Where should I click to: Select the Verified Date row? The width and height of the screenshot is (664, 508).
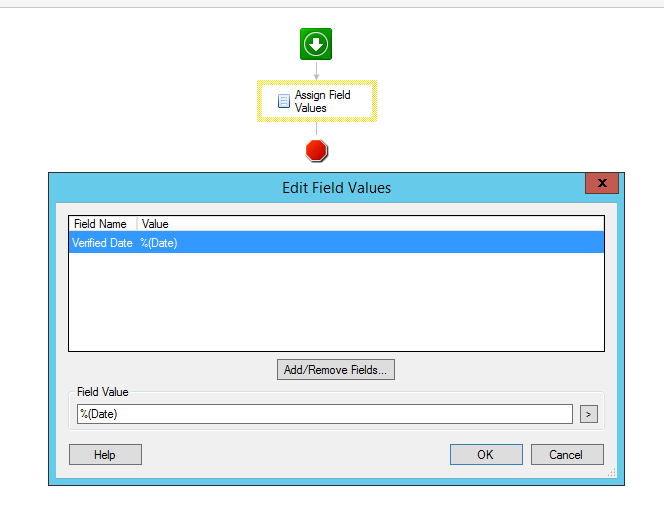(336, 243)
